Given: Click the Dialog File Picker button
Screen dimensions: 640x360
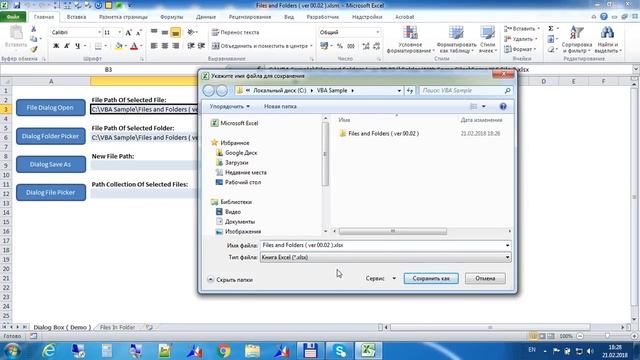Looking at the screenshot, I should [x=51, y=192].
